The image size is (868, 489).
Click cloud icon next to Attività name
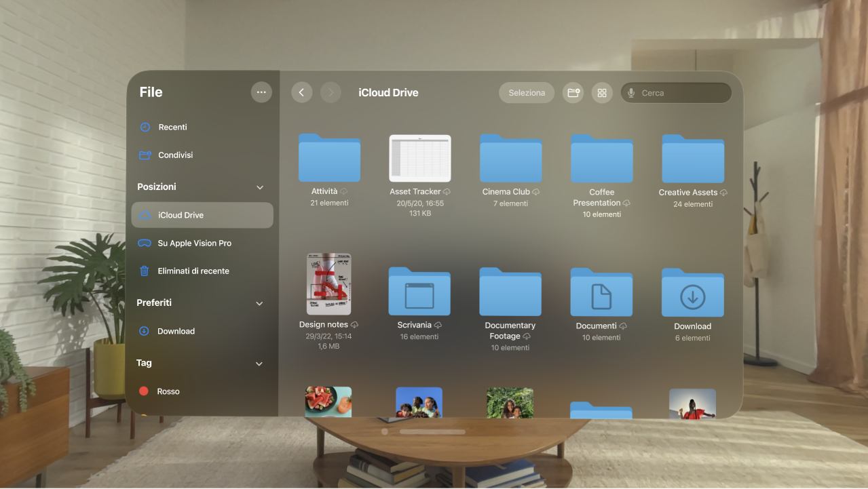pyautogui.click(x=343, y=192)
